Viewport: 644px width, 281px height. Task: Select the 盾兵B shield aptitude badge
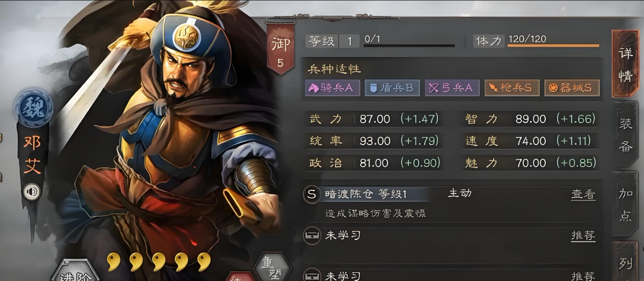392,88
